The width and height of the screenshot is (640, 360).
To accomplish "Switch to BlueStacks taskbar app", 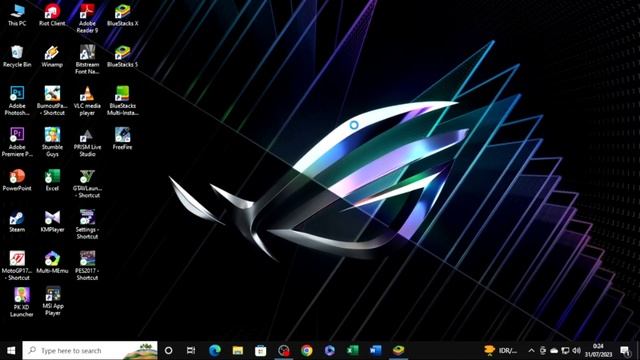I will pos(398,350).
